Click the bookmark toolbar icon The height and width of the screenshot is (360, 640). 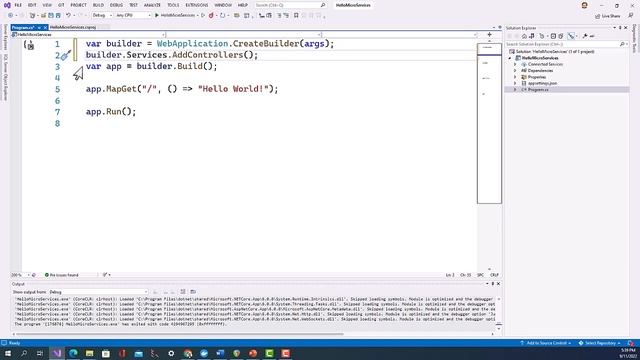tap(296, 16)
